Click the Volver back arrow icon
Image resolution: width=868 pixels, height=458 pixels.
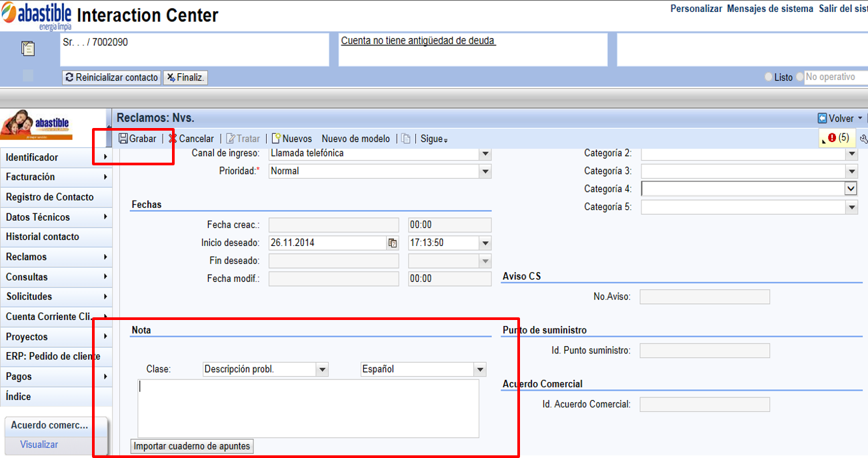822,118
